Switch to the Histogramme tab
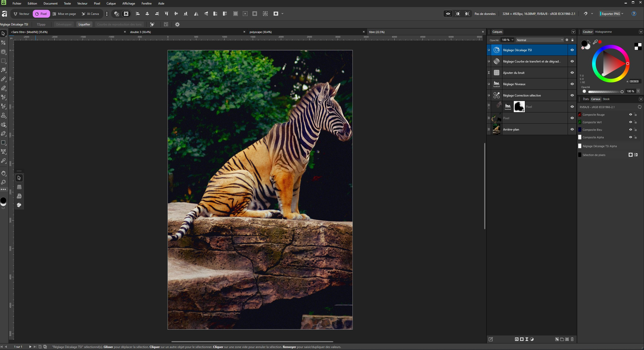 (x=603, y=32)
